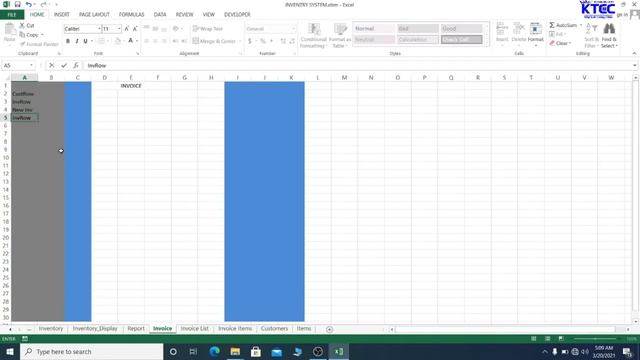Open the FILE tab
640x360 pixels.
[12, 15]
